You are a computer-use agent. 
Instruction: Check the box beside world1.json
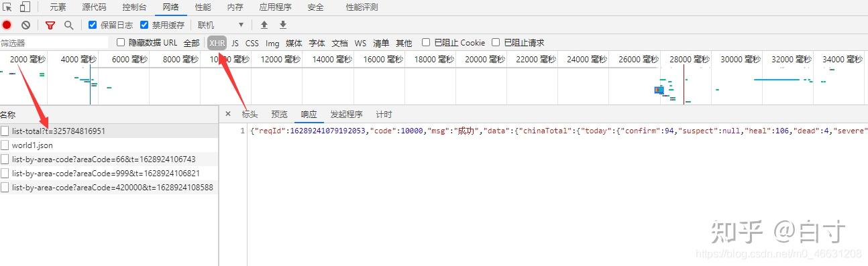(x=5, y=145)
